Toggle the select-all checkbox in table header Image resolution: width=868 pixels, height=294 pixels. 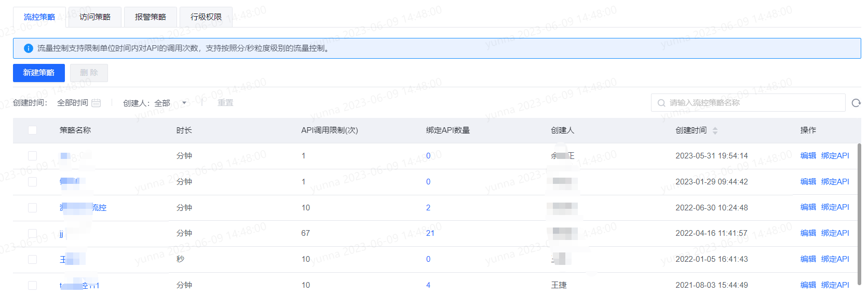tap(32, 130)
